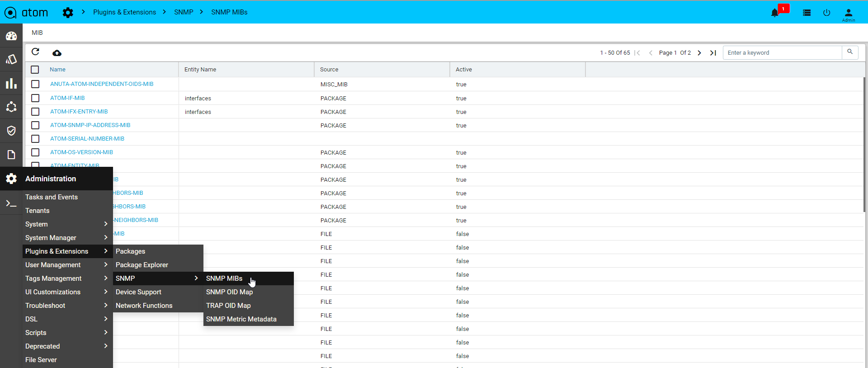
Task: Open the ATOM-OS-VERSION-MIB link
Action: tap(82, 152)
